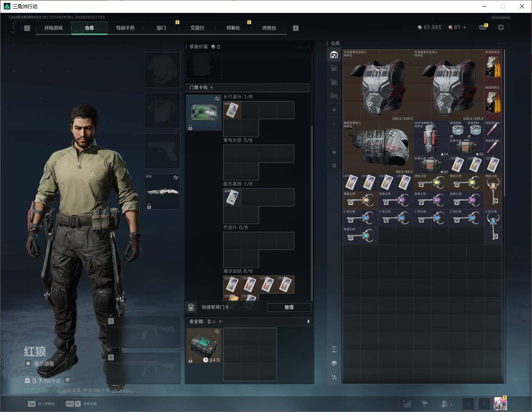Click the 门禁卡包 help question mark
Viewport: 532px width, 412px height.
212,88
